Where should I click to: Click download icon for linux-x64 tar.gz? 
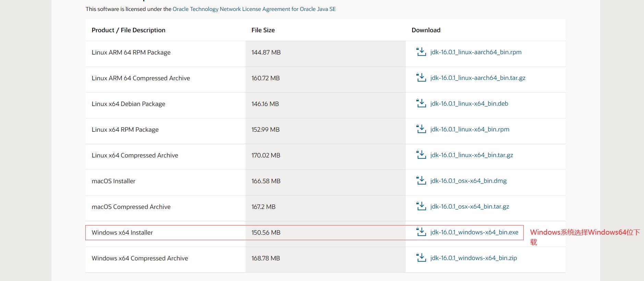point(421,155)
